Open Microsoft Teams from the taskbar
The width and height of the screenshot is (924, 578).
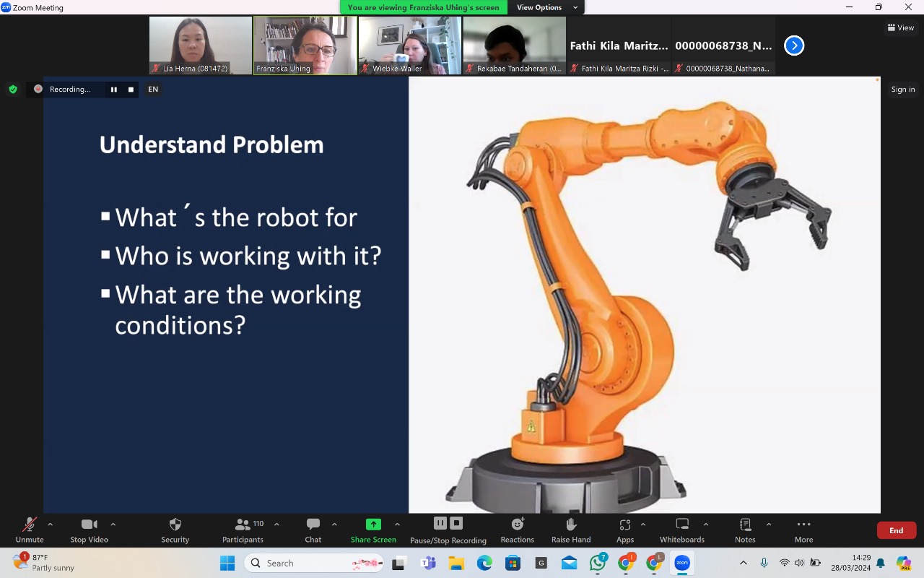[x=427, y=563]
